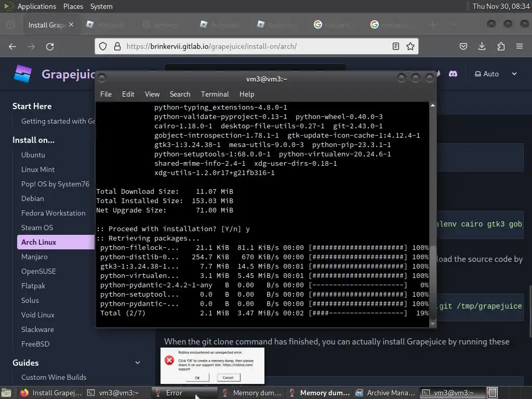Screen dimensions: 532x399
Task: Open Getting started with Grapejuice link
Action: pyautogui.click(x=58, y=121)
